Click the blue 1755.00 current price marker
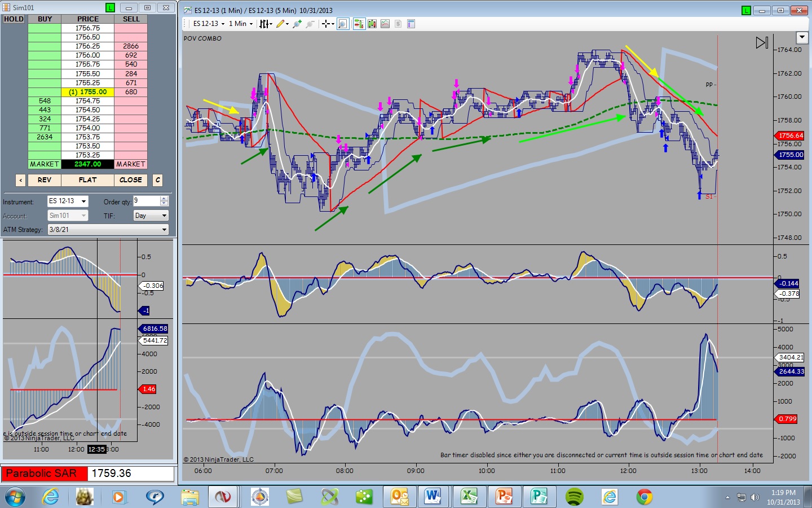The height and width of the screenshot is (508, 812). point(789,155)
